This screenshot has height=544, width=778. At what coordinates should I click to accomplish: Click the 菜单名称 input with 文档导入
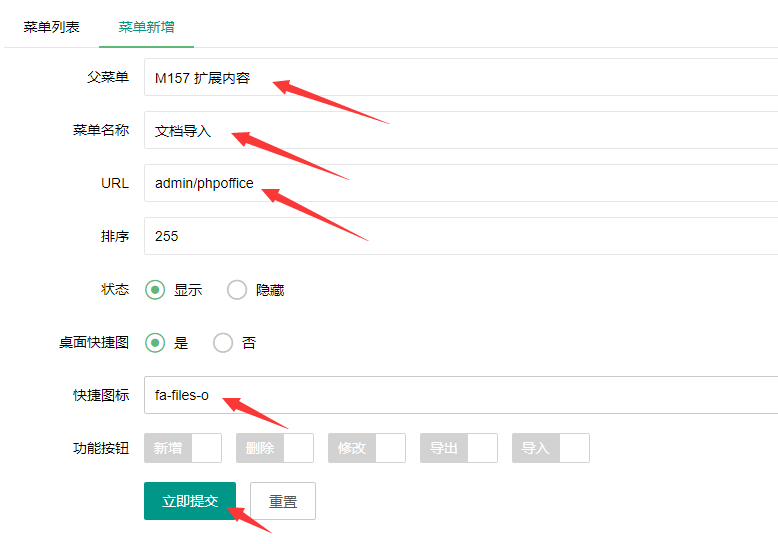click(x=460, y=130)
